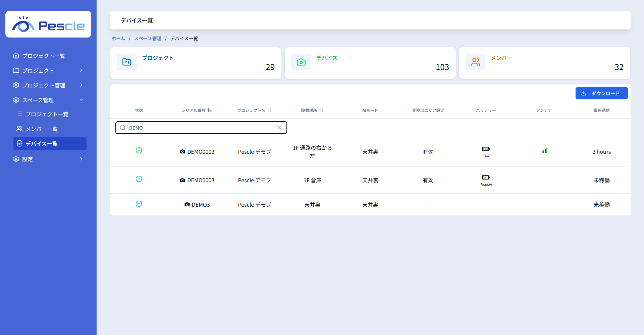Click the ダウンロード button
The image size is (644, 335).
(x=602, y=93)
